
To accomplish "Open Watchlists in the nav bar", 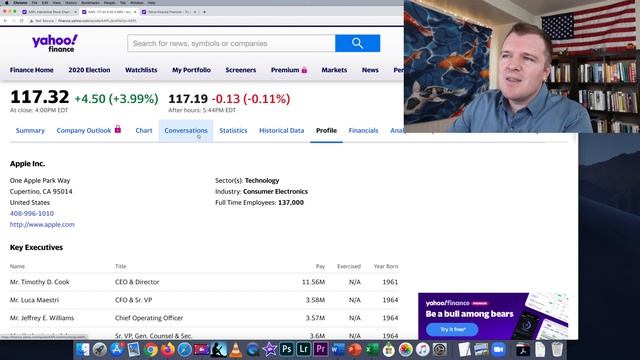I will (141, 70).
